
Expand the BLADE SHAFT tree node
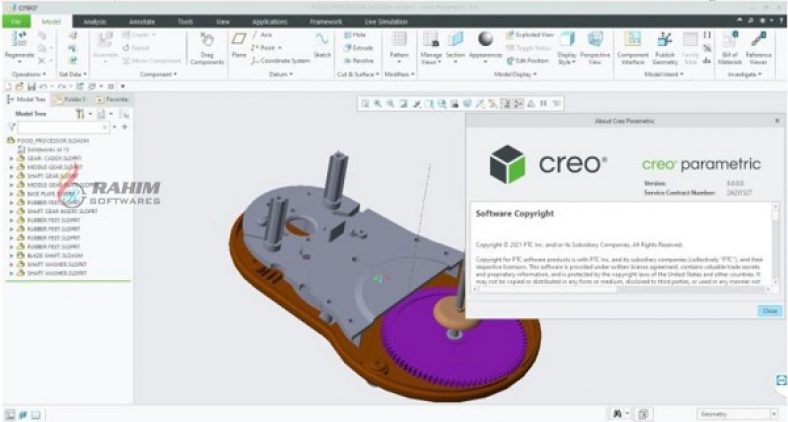12,255
